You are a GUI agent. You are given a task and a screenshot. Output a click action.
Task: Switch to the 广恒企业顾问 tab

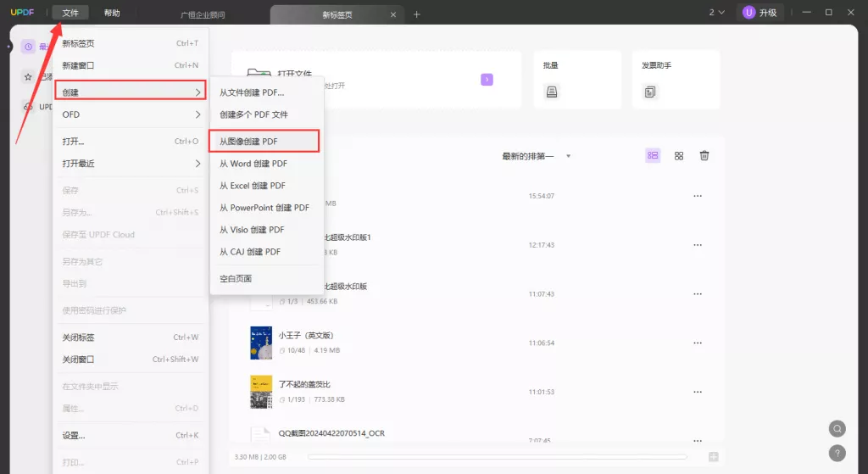pyautogui.click(x=203, y=15)
